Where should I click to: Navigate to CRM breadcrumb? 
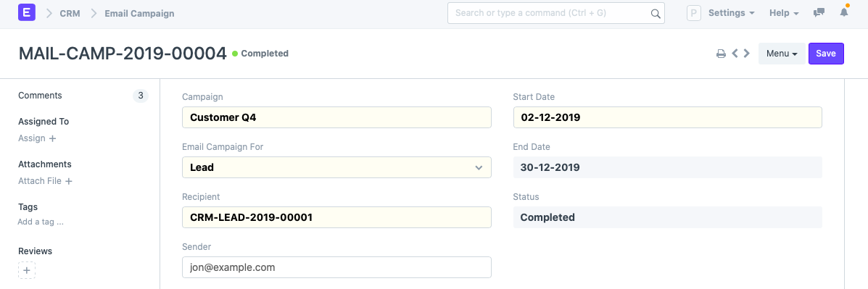(70, 13)
